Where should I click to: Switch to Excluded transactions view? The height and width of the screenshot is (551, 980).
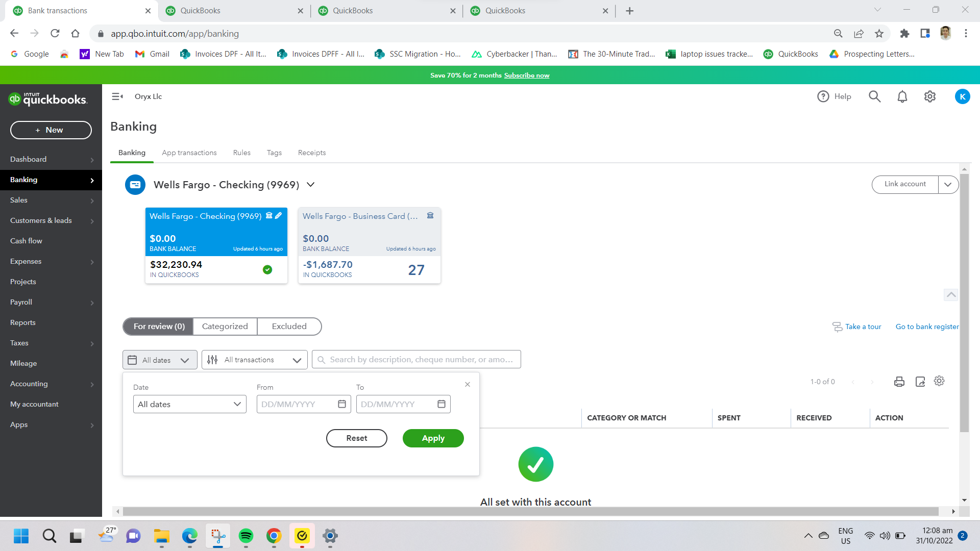pyautogui.click(x=289, y=327)
